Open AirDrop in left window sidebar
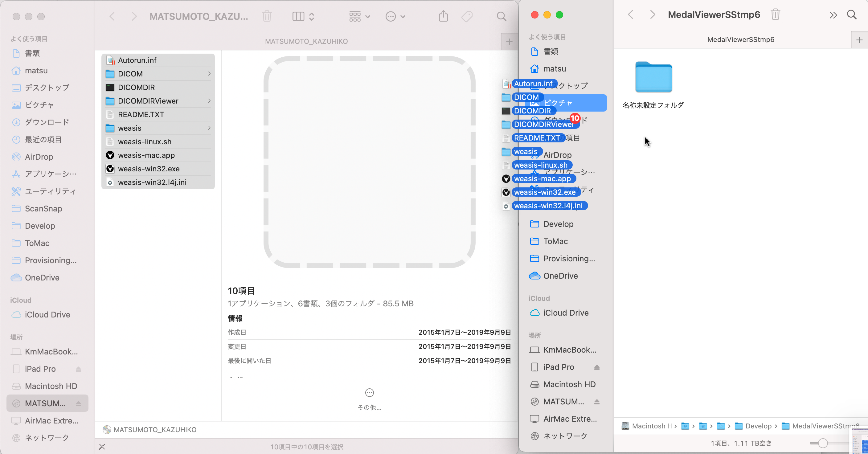The width and height of the screenshot is (868, 454). [47, 157]
